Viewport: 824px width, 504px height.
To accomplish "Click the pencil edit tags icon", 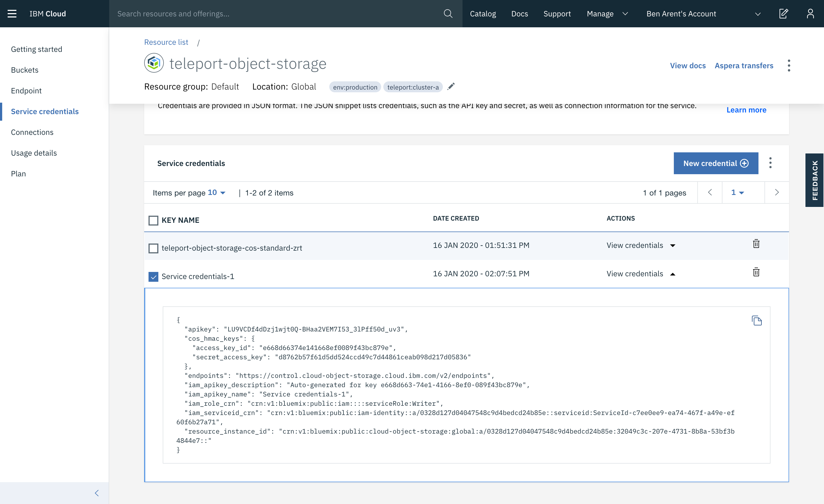I will click(450, 87).
